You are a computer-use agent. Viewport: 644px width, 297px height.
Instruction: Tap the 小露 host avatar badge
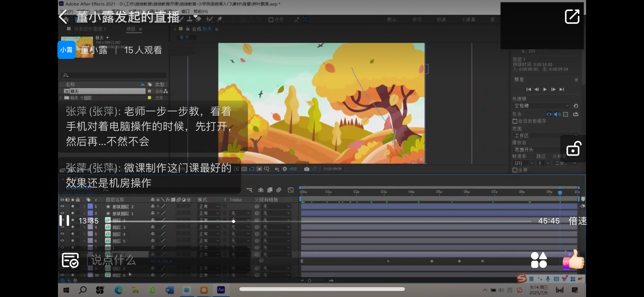[66, 50]
